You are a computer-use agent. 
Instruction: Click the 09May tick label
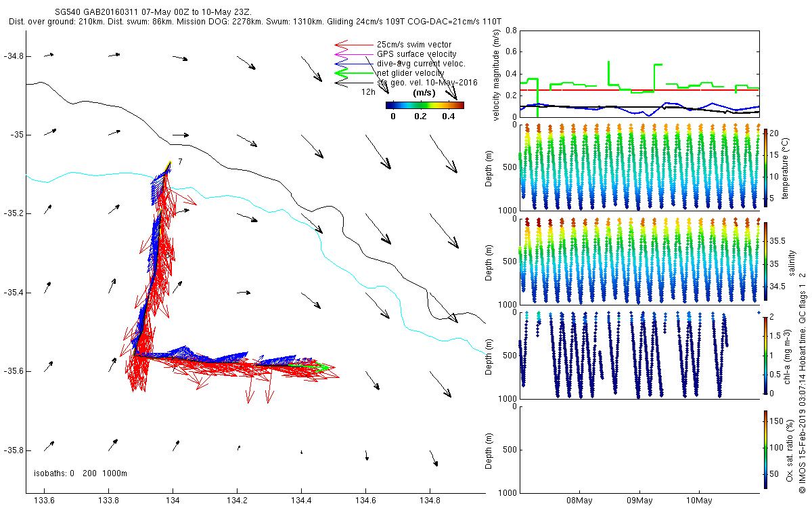(x=639, y=501)
